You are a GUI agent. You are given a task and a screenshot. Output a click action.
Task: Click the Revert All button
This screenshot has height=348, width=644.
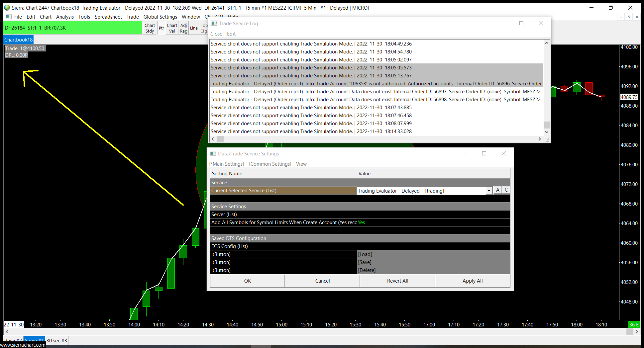pos(397,281)
